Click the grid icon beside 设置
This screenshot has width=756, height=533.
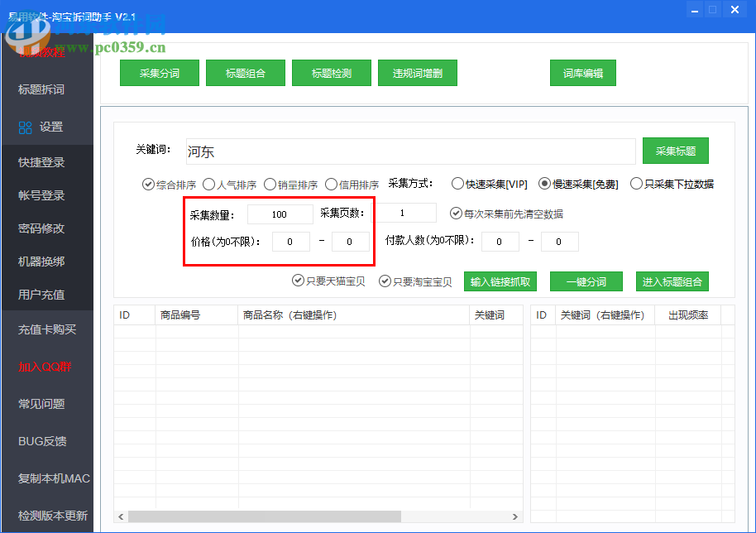click(x=24, y=127)
